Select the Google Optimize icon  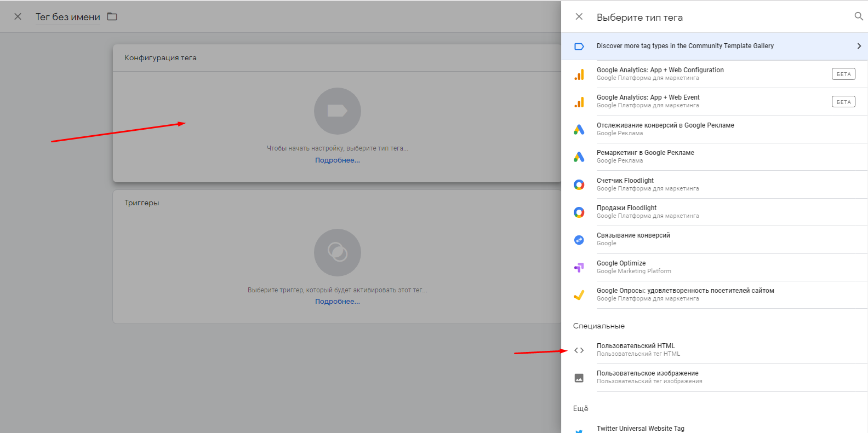(x=579, y=268)
